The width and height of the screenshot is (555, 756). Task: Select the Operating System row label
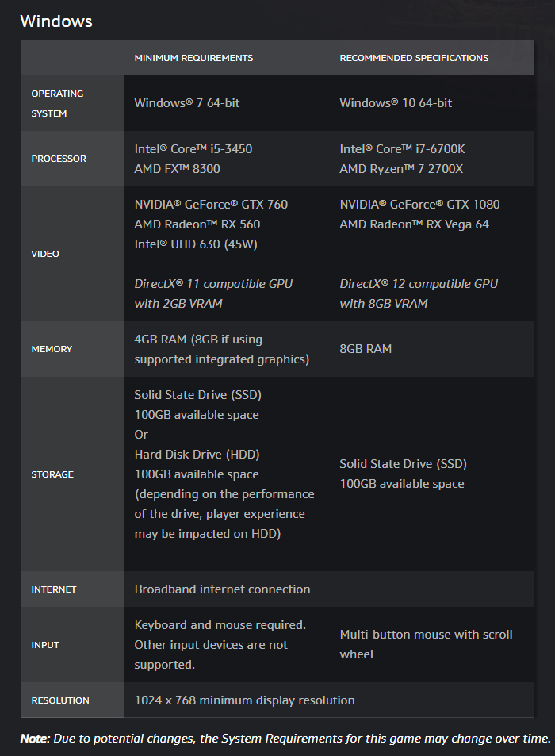57,103
